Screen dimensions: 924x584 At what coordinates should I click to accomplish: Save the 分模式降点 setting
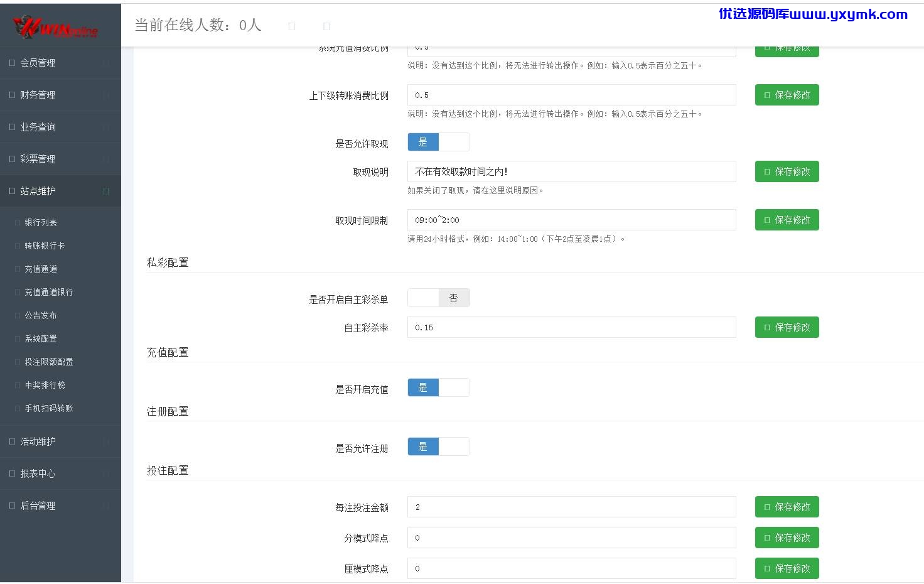click(787, 538)
